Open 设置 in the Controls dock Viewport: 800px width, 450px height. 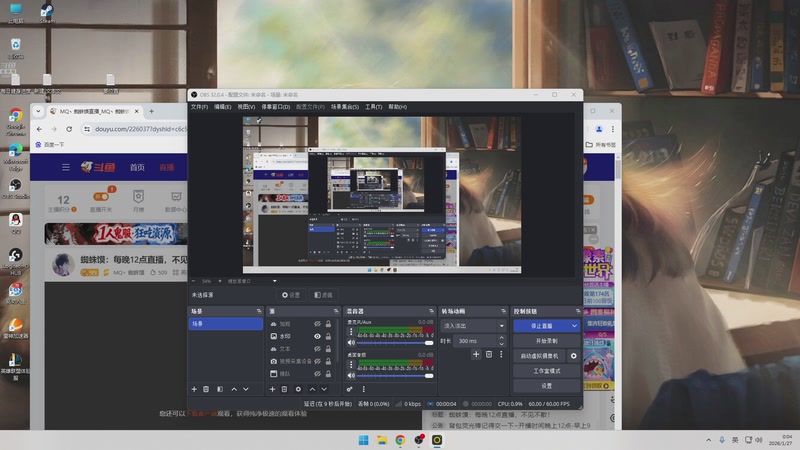click(546, 386)
